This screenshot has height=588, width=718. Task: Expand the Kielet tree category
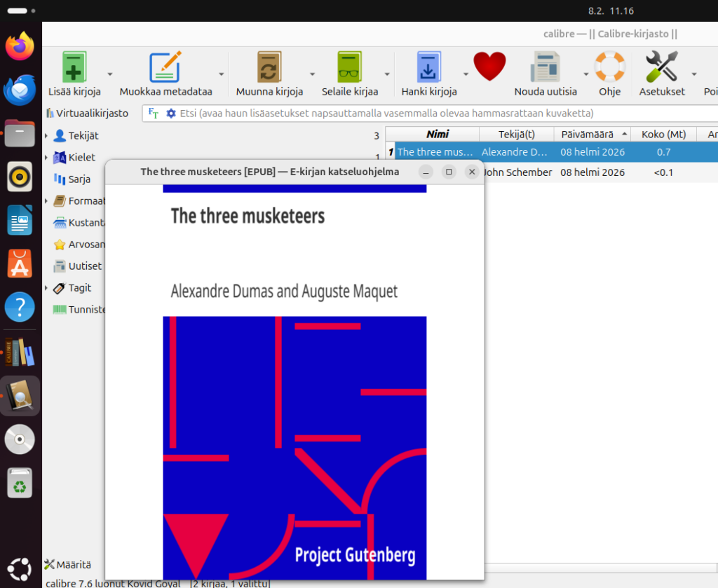click(47, 158)
